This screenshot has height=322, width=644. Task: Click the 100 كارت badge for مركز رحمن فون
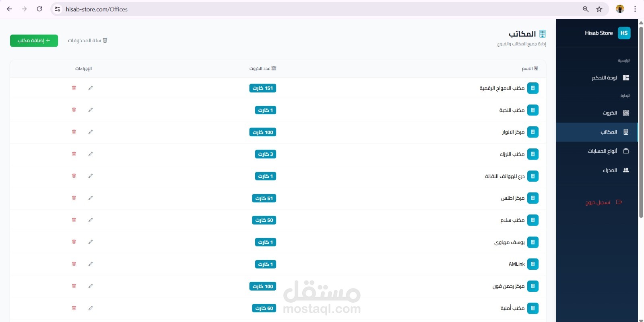pyautogui.click(x=263, y=286)
